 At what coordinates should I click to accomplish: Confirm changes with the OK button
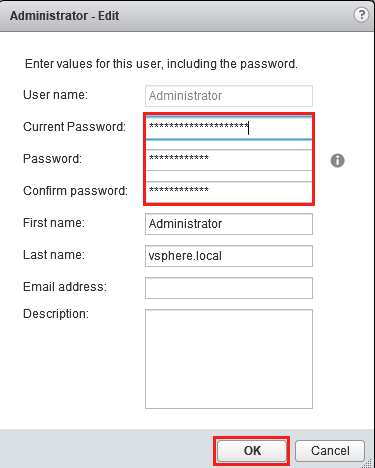coord(252,451)
